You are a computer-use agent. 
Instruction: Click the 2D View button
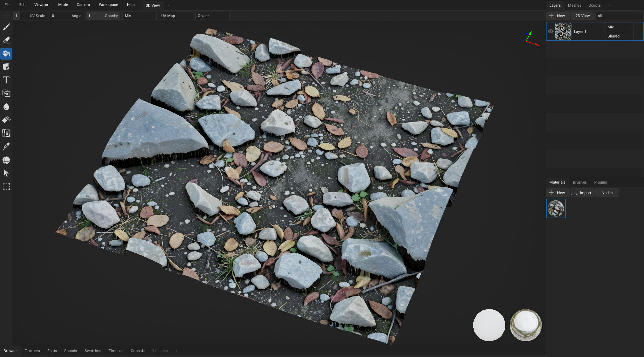point(582,16)
